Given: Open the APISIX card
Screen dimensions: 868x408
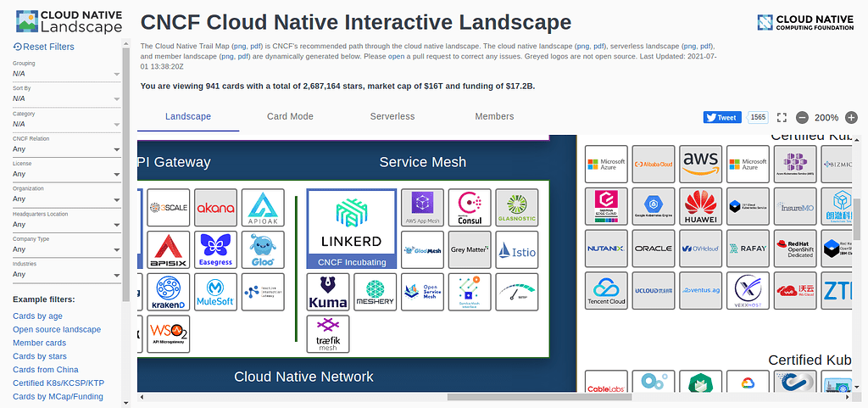Looking at the screenshot, I should coord(169,249).
